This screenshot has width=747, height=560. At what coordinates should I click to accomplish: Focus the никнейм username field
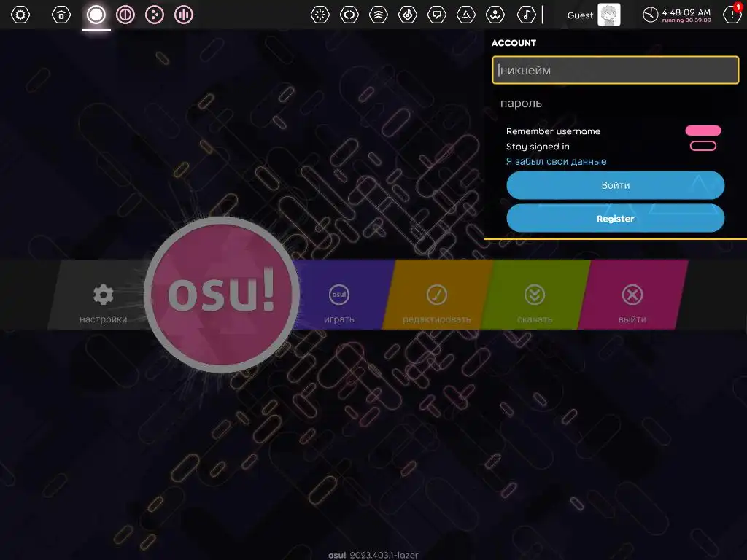tap(616, 70)
